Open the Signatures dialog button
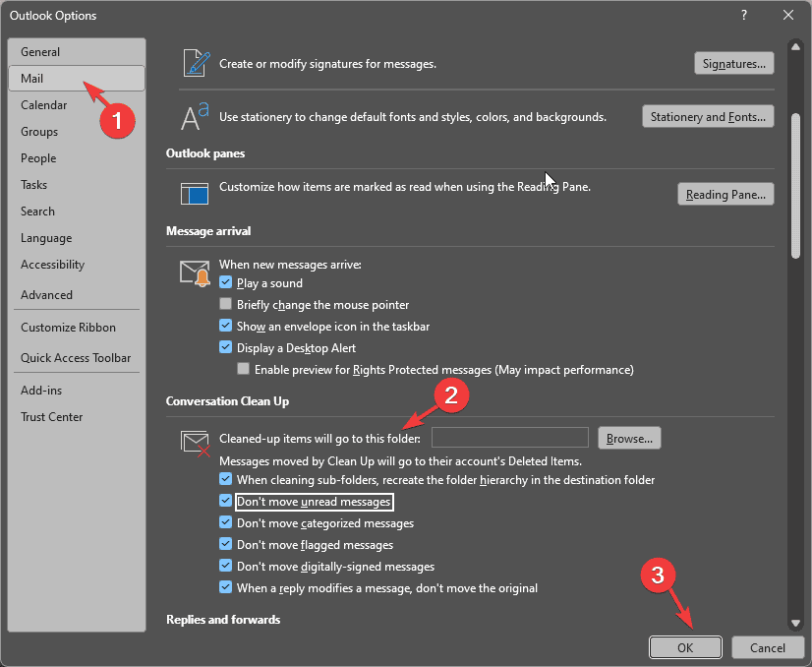Screen dimensions: 812x667 (733, 64)
